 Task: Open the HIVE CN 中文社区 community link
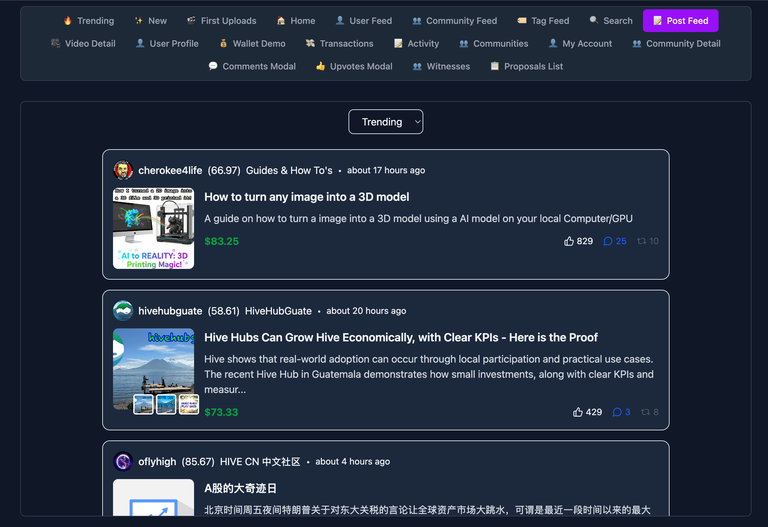click(260, 462)
